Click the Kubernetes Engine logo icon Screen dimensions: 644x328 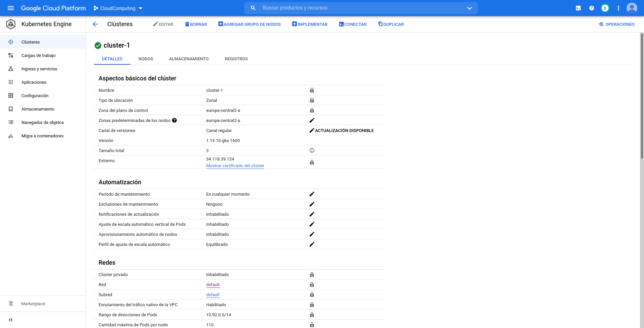[x=11, y=24]
